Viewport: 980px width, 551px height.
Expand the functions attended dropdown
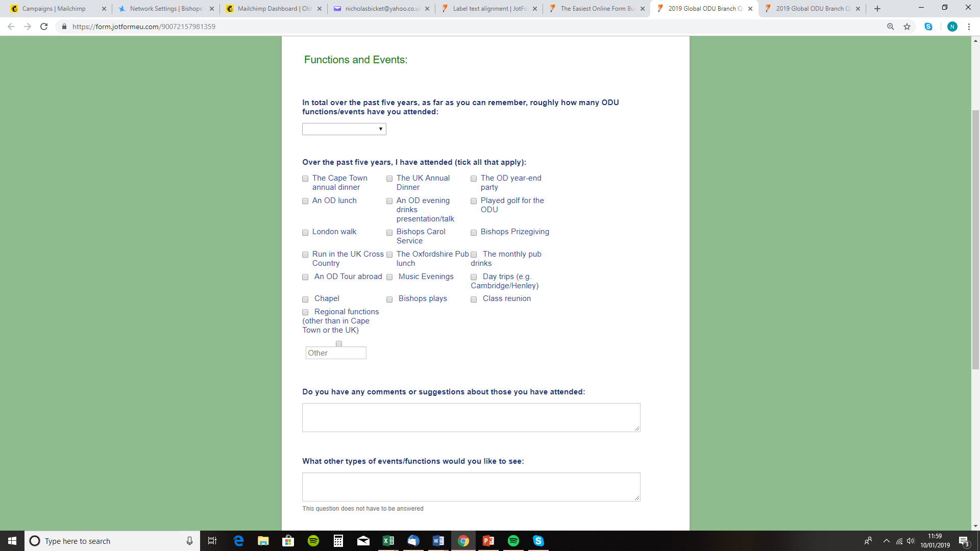tap(344, 129)
